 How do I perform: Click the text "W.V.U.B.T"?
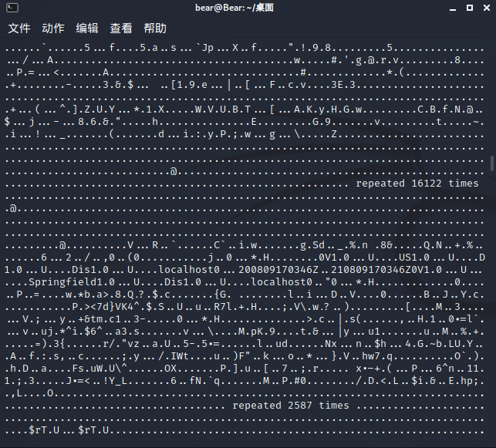click(223, 109)
